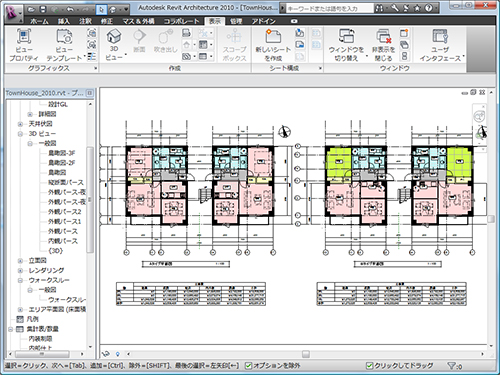Open the 管理 ribbon tab

coord(236,21)
